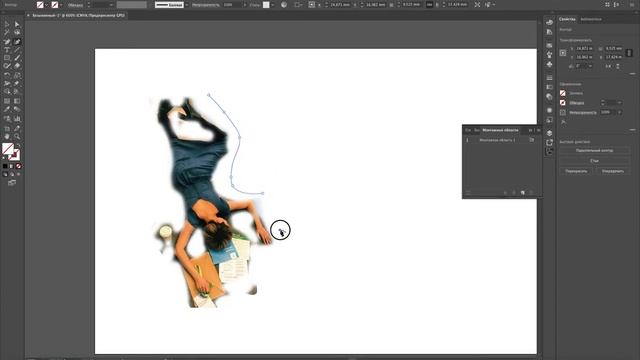Switch to the Библиотеки tab

(x=591, y=19)
